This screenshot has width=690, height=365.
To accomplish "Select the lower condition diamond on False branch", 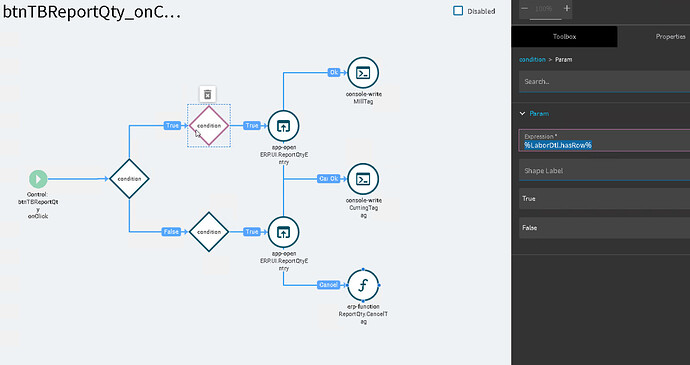I will 209,232.
